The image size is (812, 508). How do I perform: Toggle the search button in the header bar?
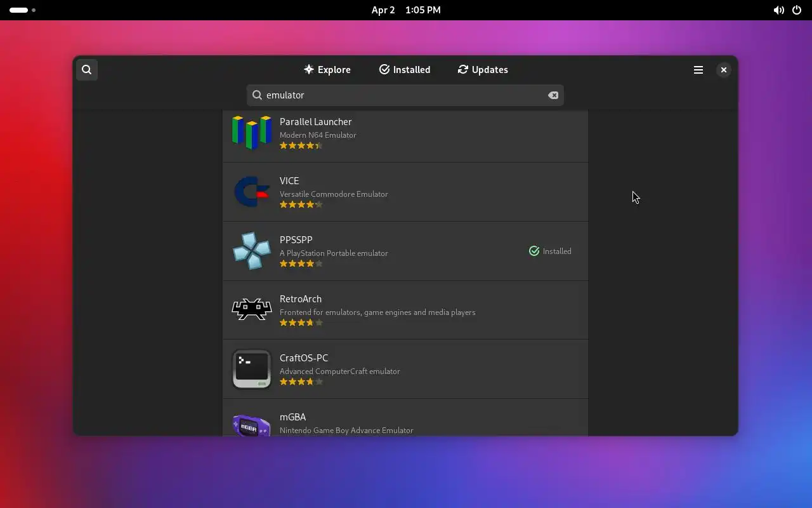tap(87, 70)
